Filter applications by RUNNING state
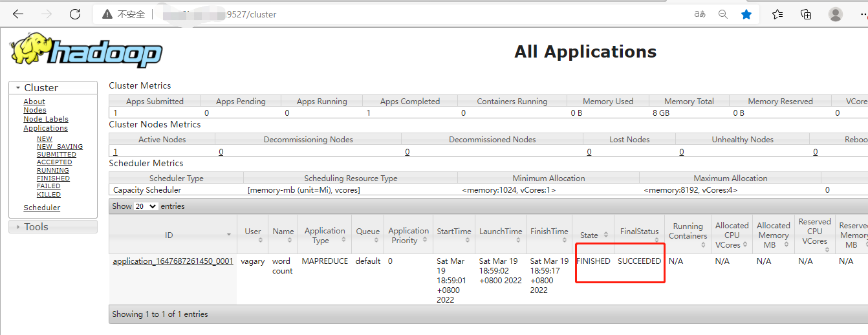Viewport: 868px width, 335px height. pos(53,171)
